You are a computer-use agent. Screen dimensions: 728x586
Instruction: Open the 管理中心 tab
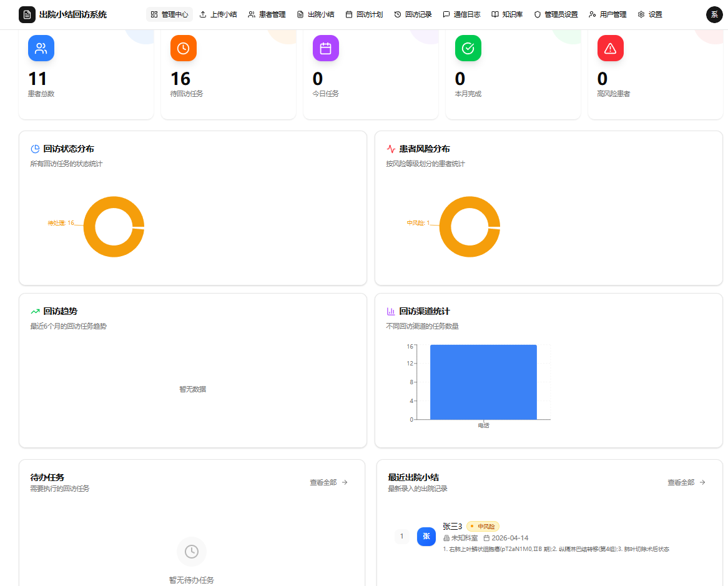click(x=169, y=14)
